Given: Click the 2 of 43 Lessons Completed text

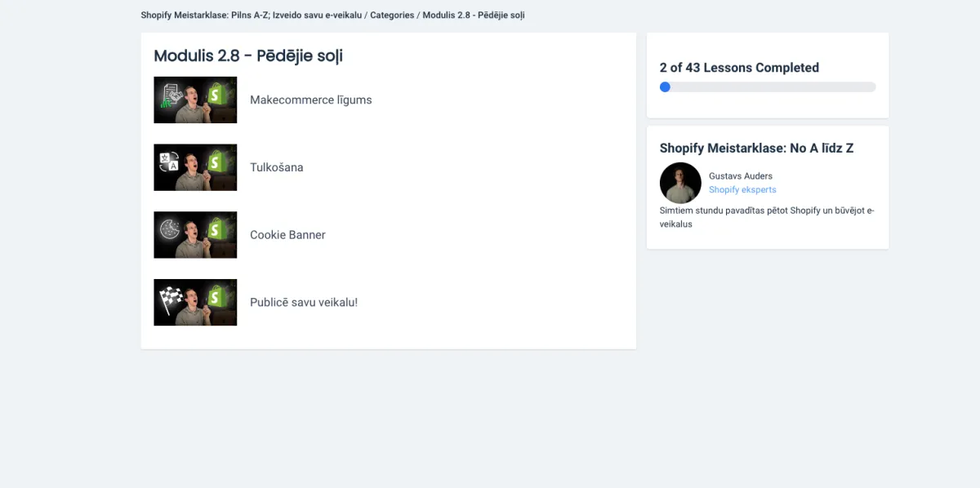Looking at the screenshot, I should tap(739, 68).
